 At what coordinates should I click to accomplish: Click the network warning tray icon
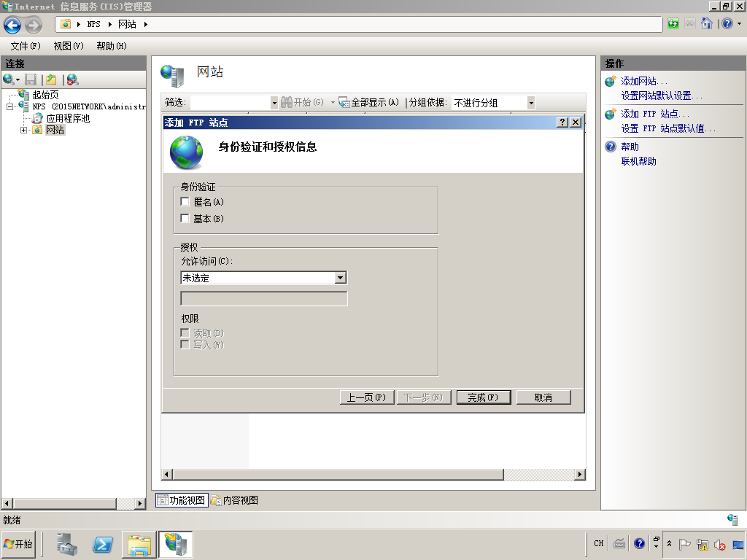(x=703, y=544)
